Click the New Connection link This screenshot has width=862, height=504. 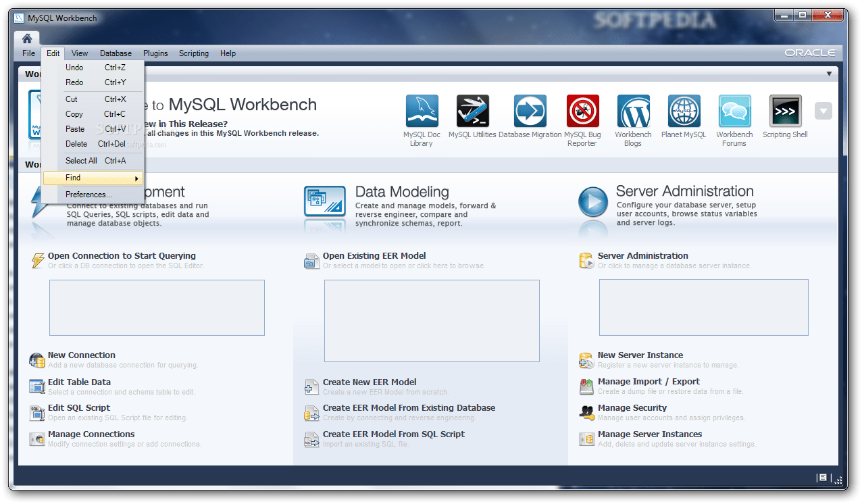coord(82,355)
